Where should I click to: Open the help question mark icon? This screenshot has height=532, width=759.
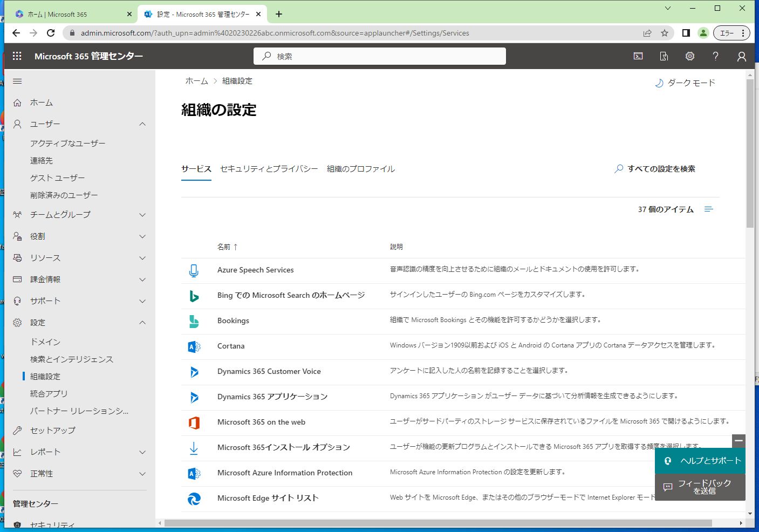pyautogui.click(x=716, y=56)
